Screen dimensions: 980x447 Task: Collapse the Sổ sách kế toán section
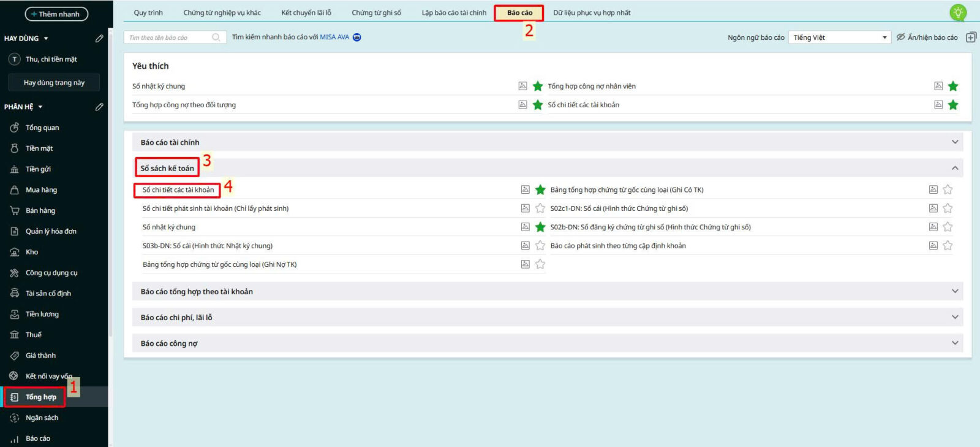coord(954,168)
